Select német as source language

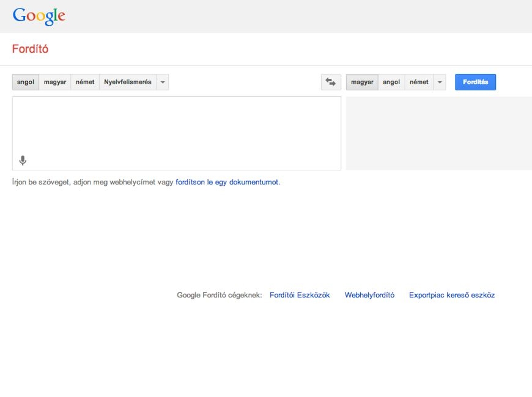[85, 82]
